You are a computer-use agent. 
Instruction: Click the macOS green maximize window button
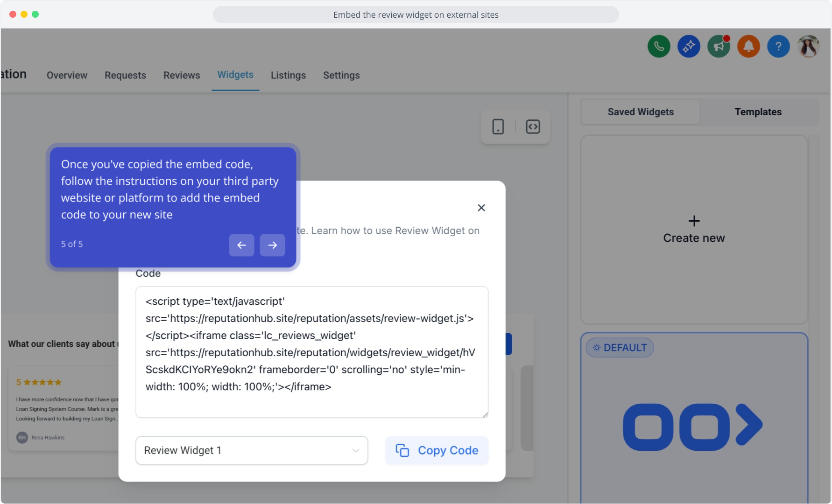pos(35,14)
